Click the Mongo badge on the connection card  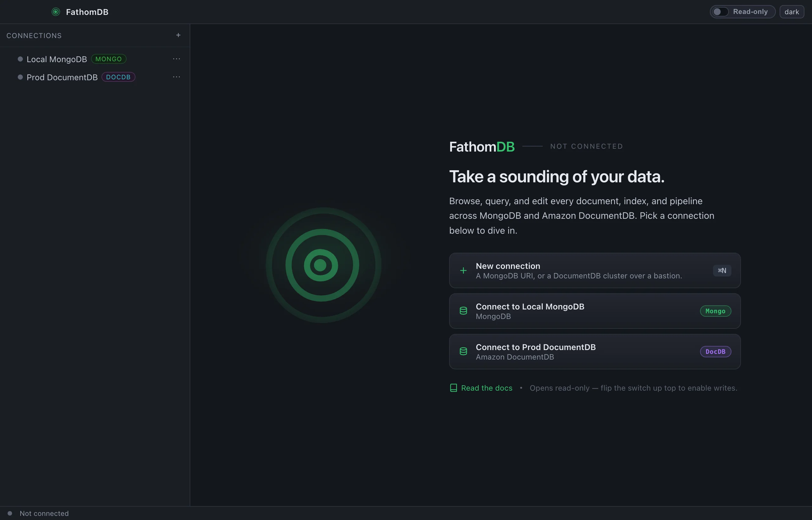[x=715, y=311]
